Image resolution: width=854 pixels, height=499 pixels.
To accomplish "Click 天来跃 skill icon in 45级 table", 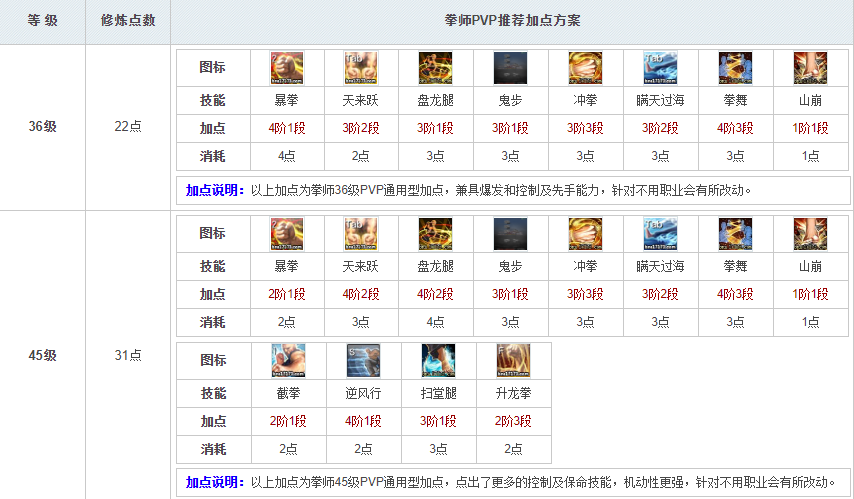I will click(x=361, y=234).
